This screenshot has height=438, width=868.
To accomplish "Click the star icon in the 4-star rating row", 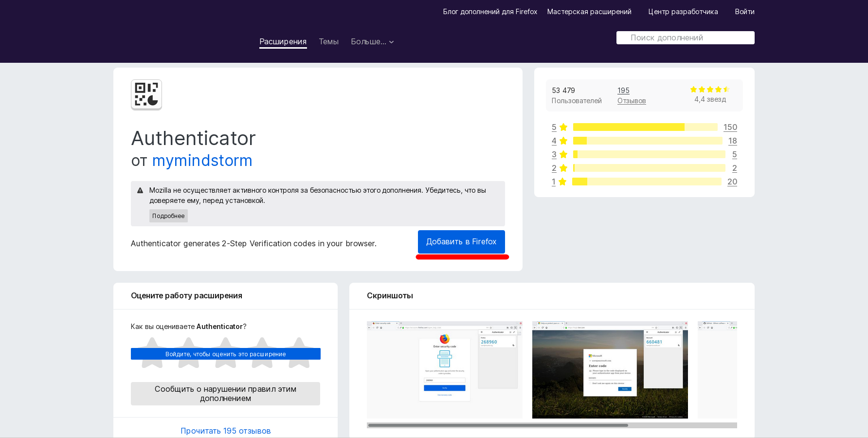I will point(563,141).
